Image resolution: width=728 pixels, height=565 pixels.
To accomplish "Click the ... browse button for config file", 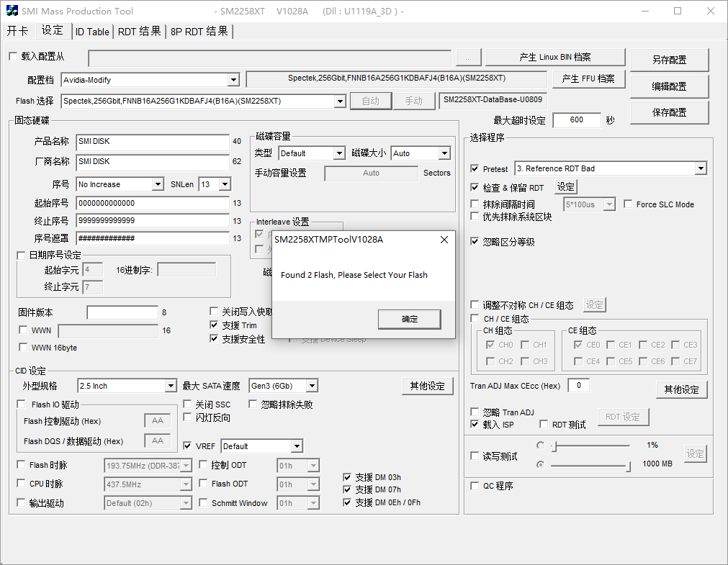I will click(x=468, y=58).
